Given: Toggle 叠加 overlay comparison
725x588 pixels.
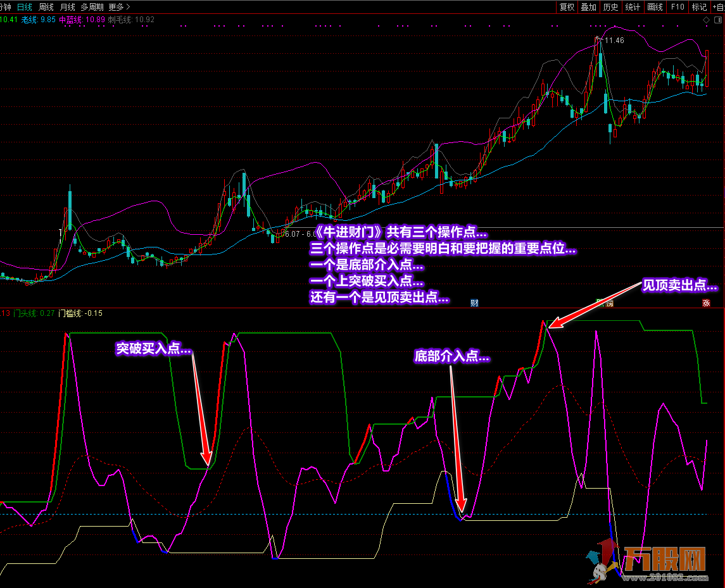Looking at the screenshot, I should [x=589, y=7].
